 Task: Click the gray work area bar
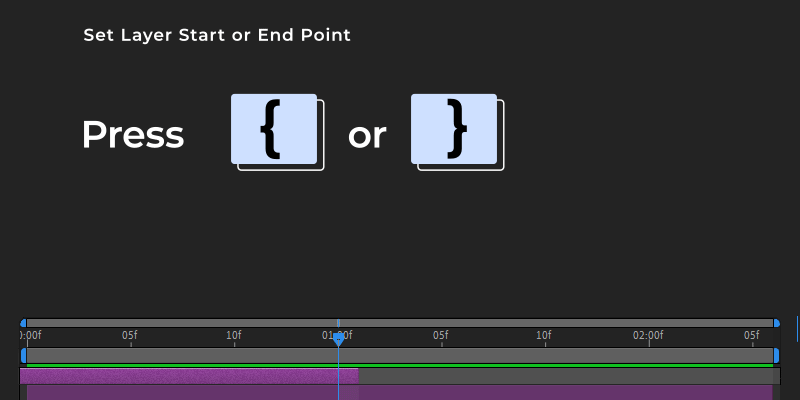pos(400,356)
